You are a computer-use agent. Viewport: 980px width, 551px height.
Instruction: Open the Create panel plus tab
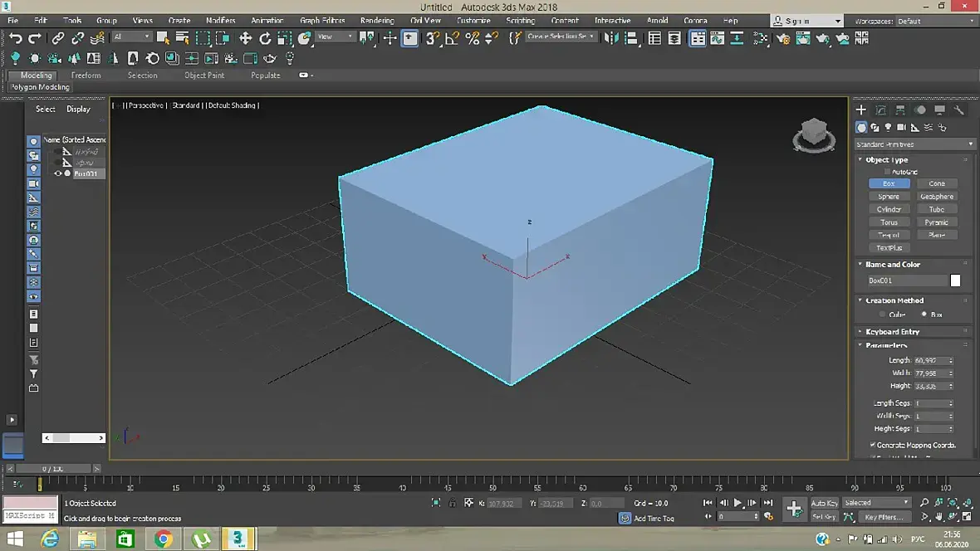(x=860, y=110)
